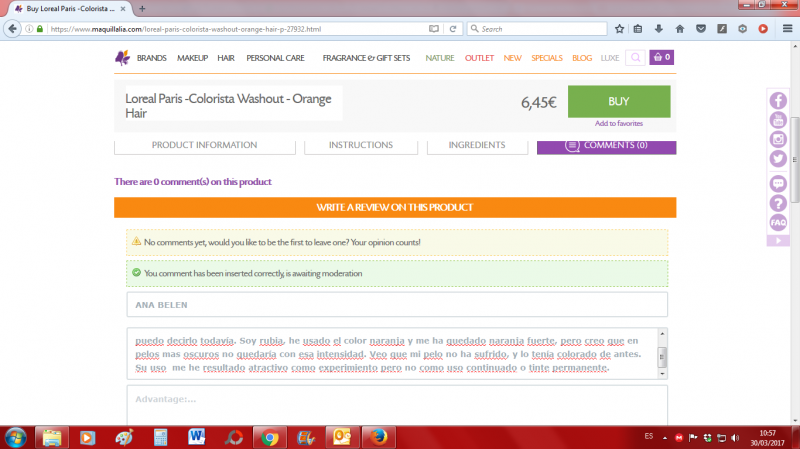Open the Twitter sidebar icon

click(778, 159)
